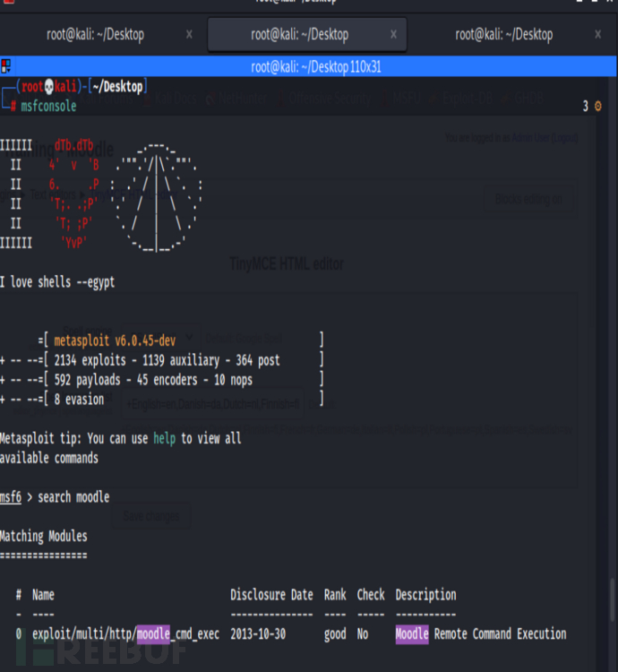Click the 'Disclosure Date' column header

click(271, 595)
